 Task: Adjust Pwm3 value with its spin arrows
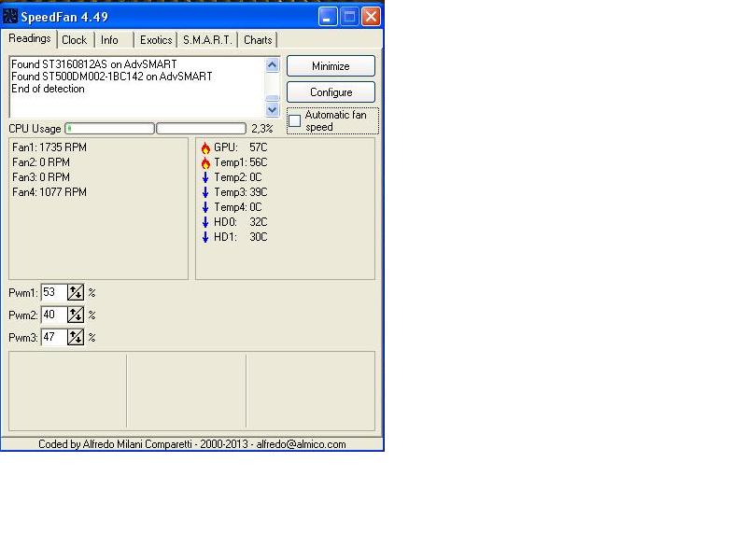(76, 337)
